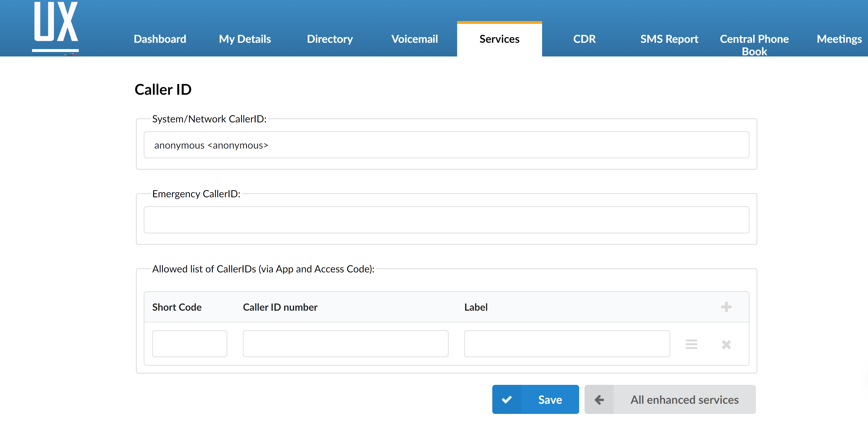The width and height of the screenshot is (868, 421).
Task: Click the Short Code input box
Action: click(190, 344)
